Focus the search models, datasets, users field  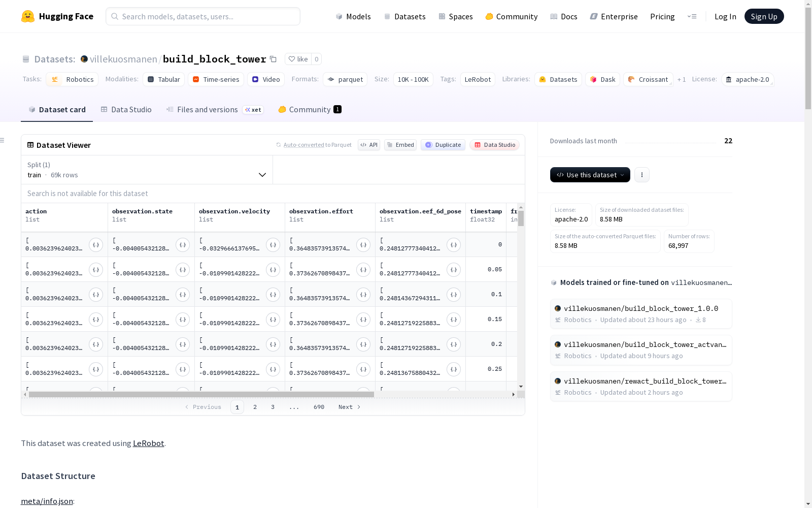203,16
